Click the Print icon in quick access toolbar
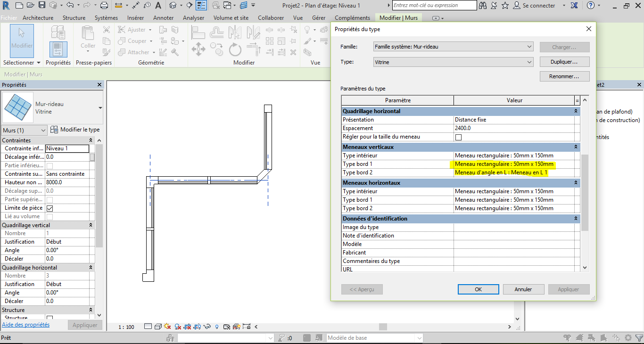Viewport: 644px width, 344px height. point(104,6)
